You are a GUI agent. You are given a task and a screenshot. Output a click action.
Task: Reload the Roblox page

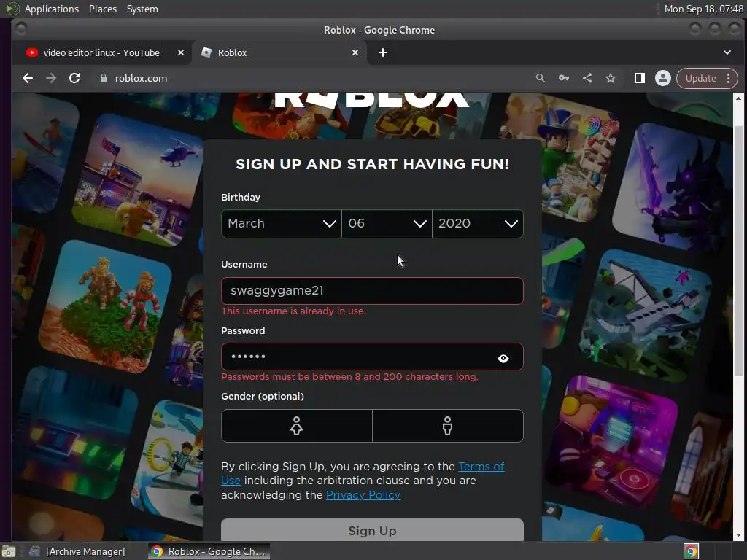pyautogui.click(x=74, y=78)
